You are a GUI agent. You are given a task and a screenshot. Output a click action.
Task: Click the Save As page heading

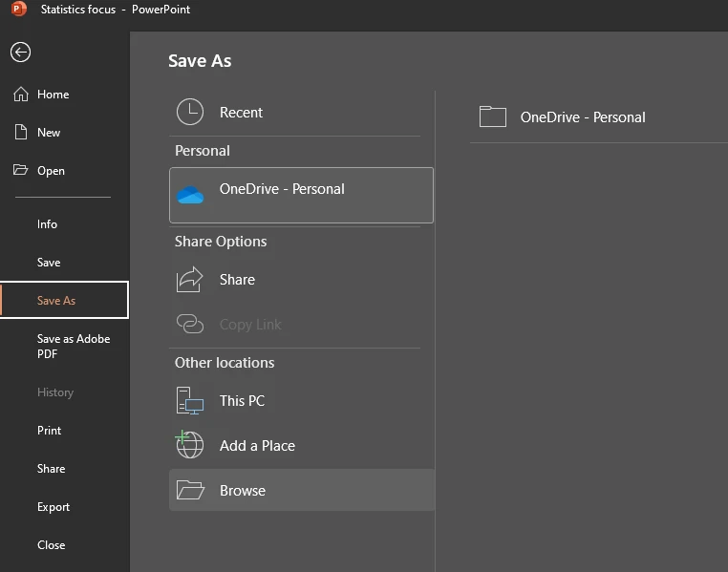[200, 61]
